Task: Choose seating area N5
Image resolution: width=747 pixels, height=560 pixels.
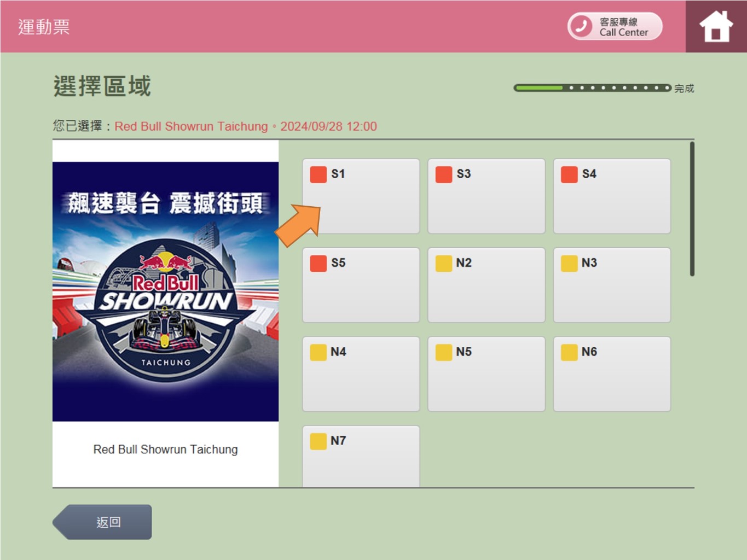Action: click(x=486, y=374)
